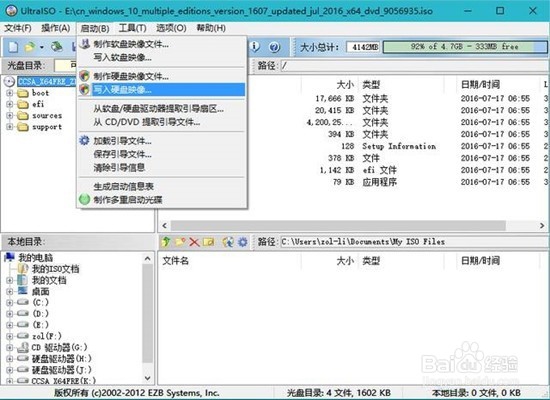Select CCSA_X64FRE disc root in tree
This screenshot has width=550, height=400.
click(46, 81)
